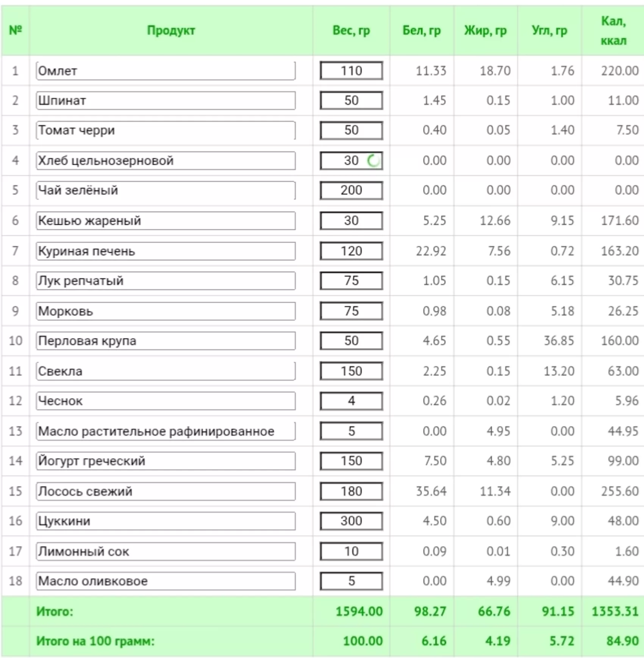644x658 pixels.
Task: Click the Томат черри product field
Action: [x=166, y=130]
